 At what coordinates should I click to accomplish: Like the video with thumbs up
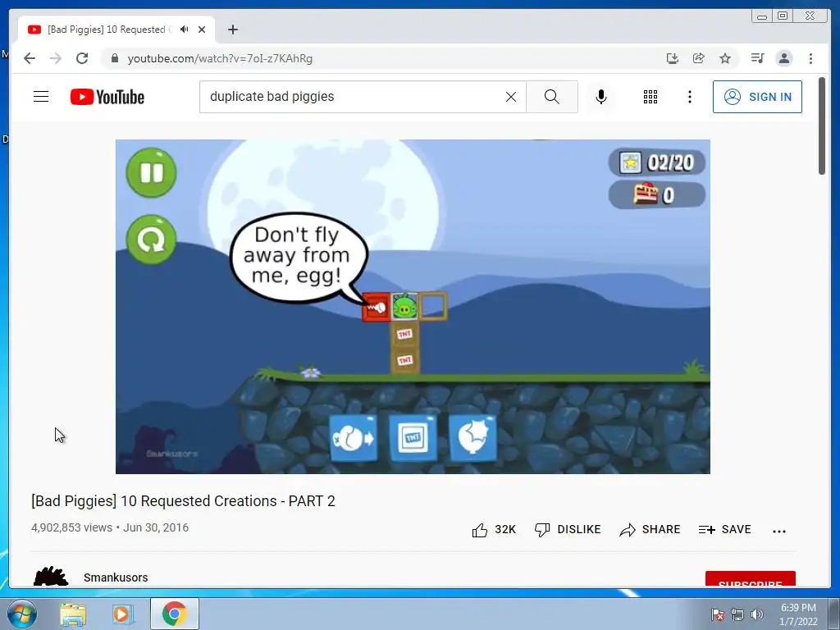[x=493, y=530]
